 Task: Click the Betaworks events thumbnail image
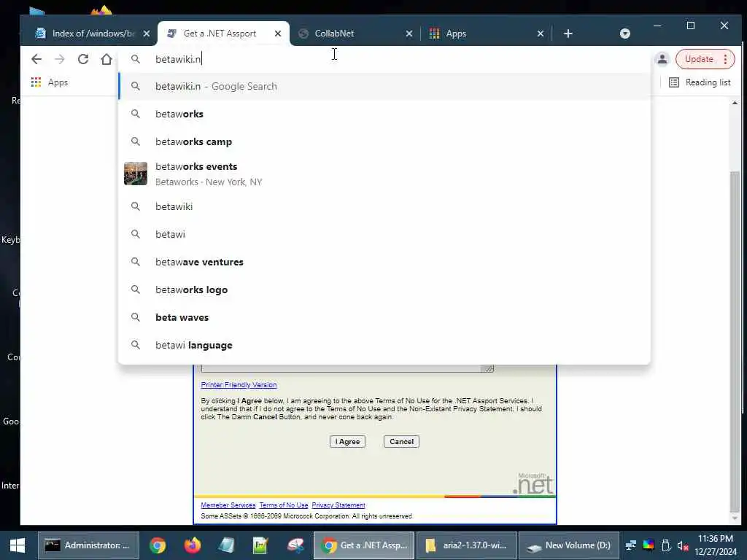[x=135, y=174]
